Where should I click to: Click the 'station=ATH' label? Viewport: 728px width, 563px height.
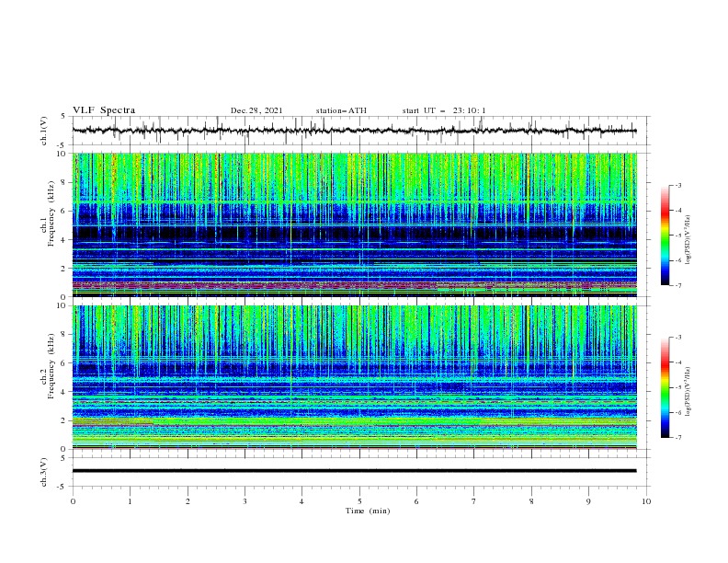point(341,110)
